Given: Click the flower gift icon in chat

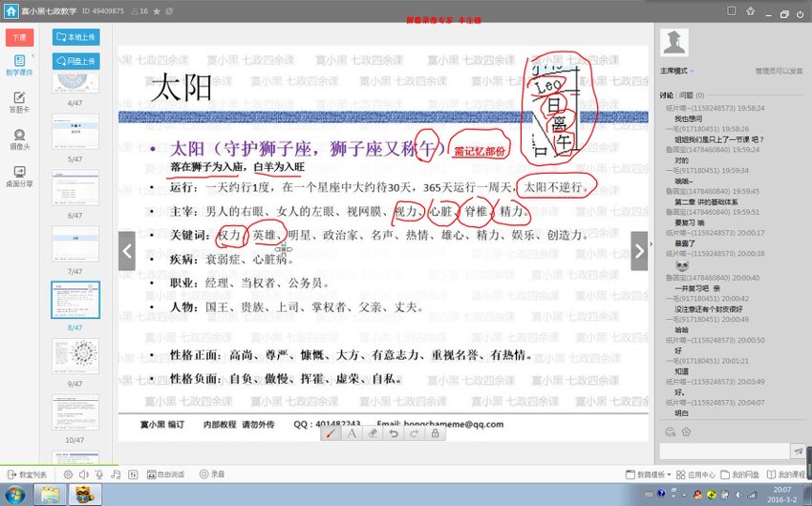Looking at the screenshot, I should coord(686,432).
